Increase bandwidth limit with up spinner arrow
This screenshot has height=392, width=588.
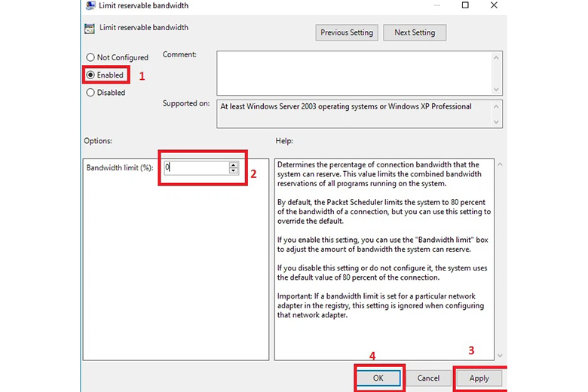(234, 165)
